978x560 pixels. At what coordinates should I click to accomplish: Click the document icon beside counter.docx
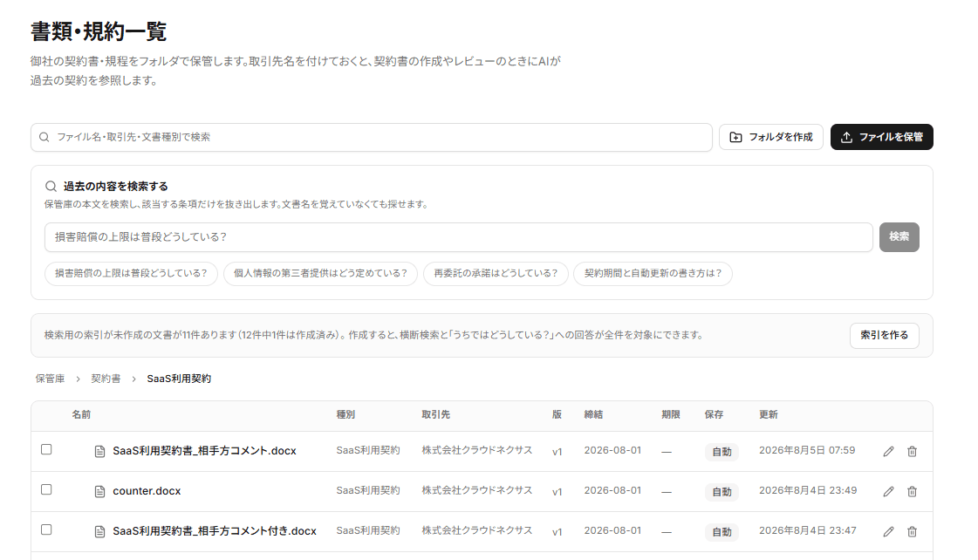click(x=99, y=491)
